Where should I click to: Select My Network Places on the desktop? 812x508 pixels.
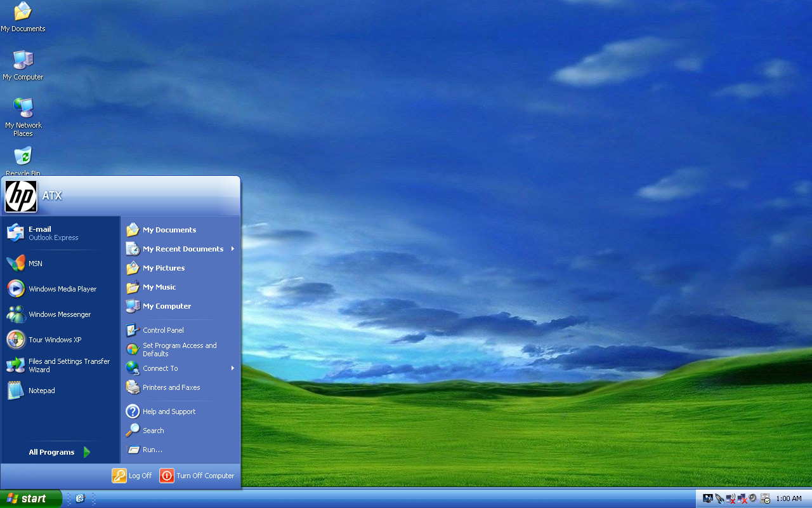pyautogui.click(x=23, y=117)
